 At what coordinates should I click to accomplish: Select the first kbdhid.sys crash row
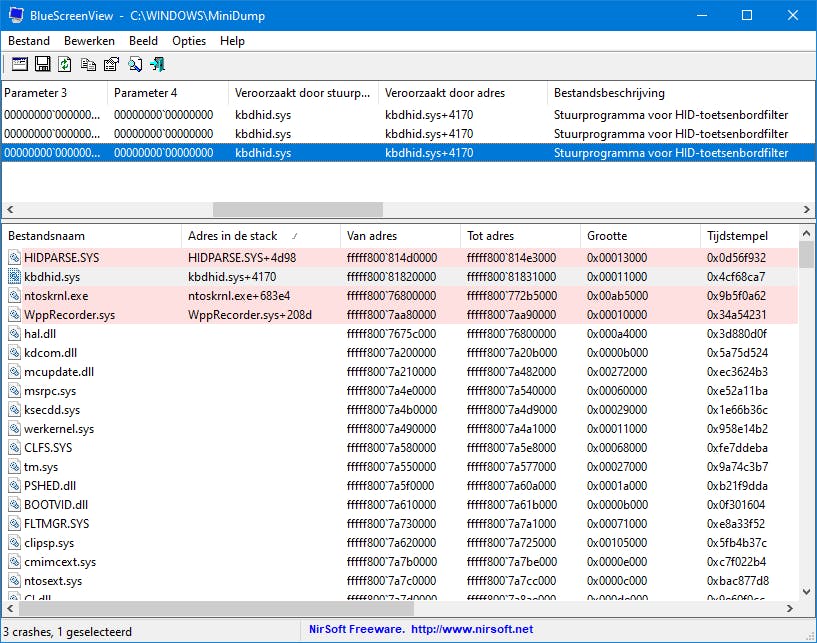point(263,115)
